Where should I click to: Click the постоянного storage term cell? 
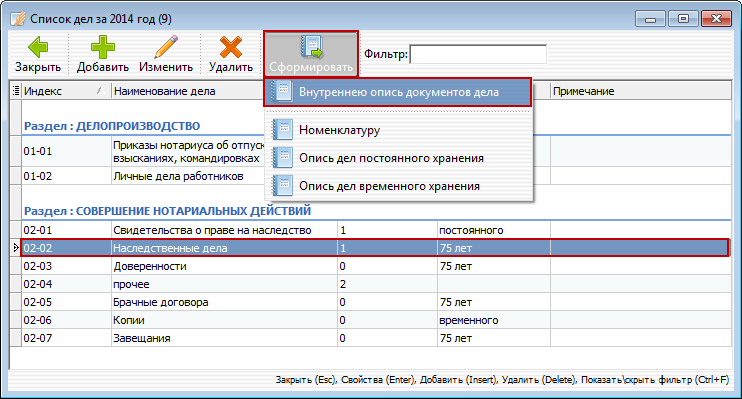click(494, 230)
